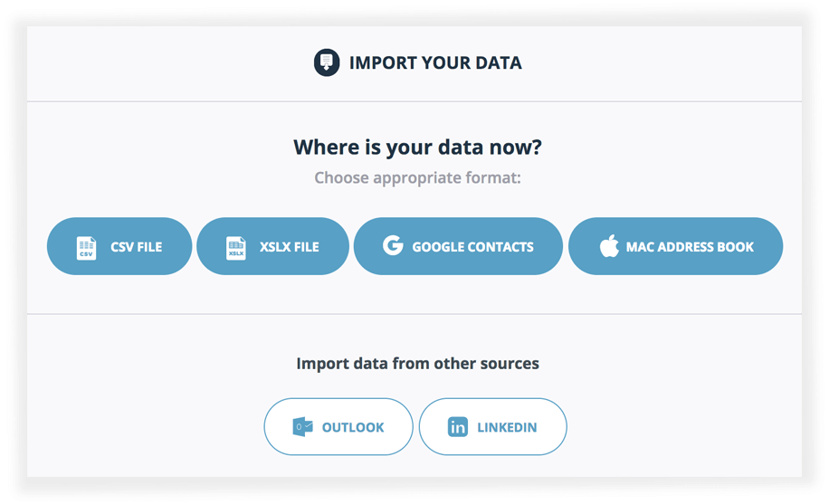Pick the MAC ADDRESS BOOK label

(x=690, y=246)
